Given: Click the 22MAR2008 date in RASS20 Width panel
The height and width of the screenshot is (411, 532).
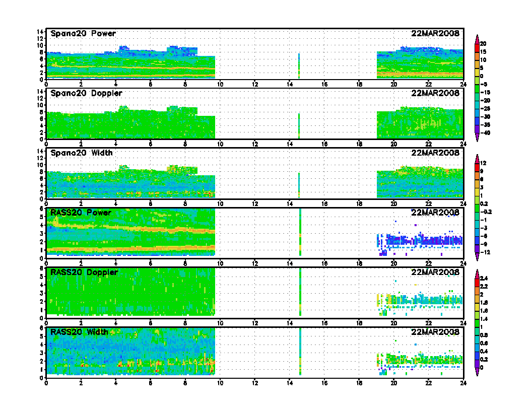Looking at the screenshot, I should [435, 332].
